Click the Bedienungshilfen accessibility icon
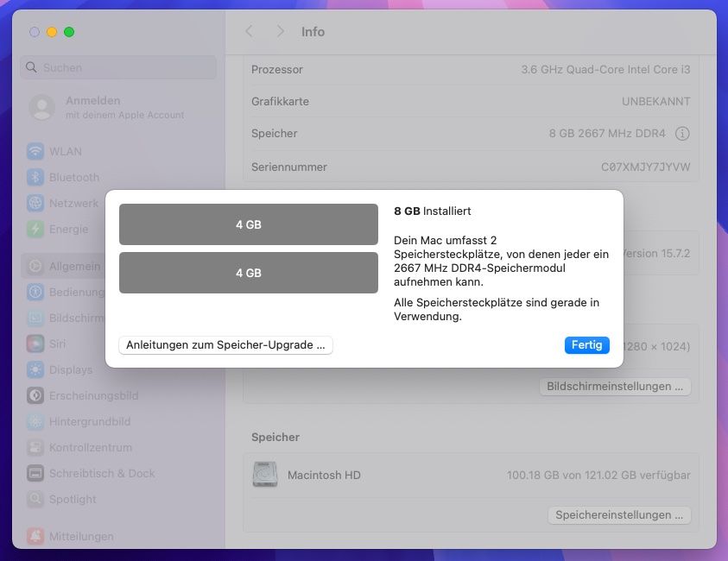 [x=35, y=292]
